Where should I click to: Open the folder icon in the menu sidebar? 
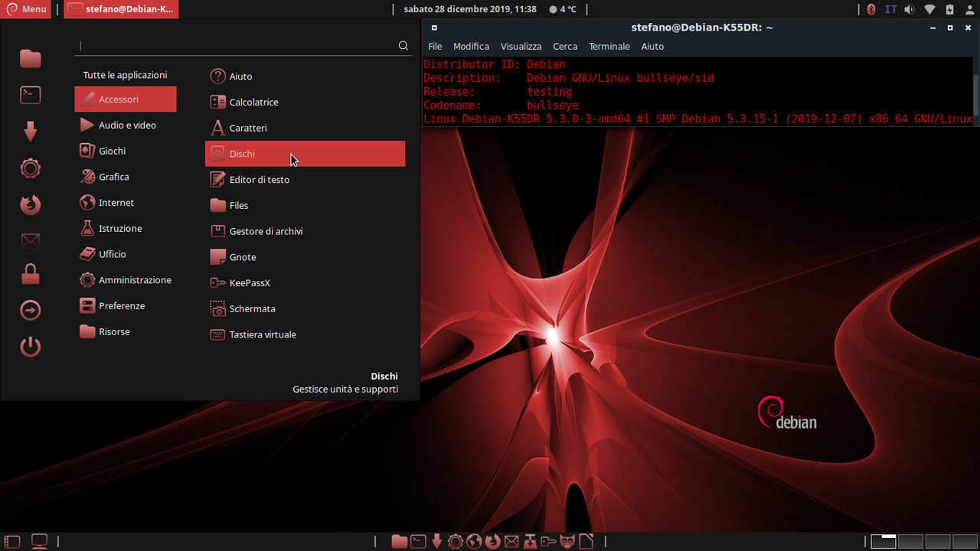coord(31,58)
